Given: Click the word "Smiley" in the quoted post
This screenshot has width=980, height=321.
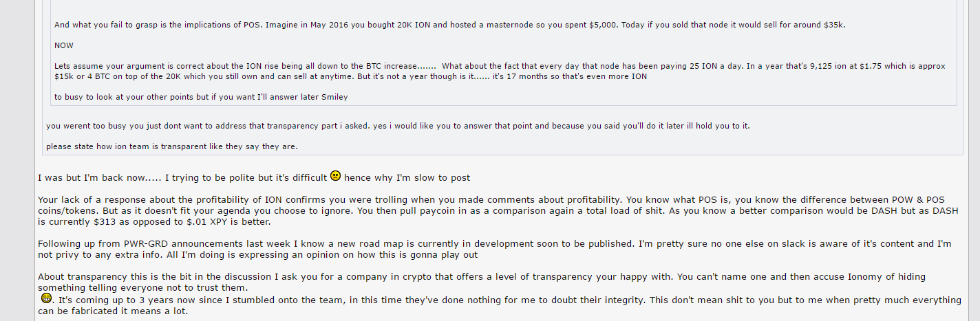Looking at the screenshot, I should click(x=334, y=97).
